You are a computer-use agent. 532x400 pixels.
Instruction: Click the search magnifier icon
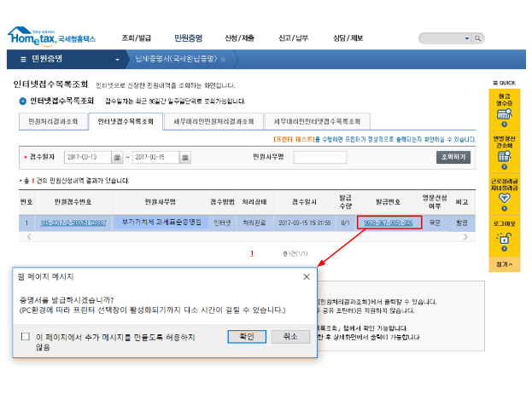coord(477,38)
